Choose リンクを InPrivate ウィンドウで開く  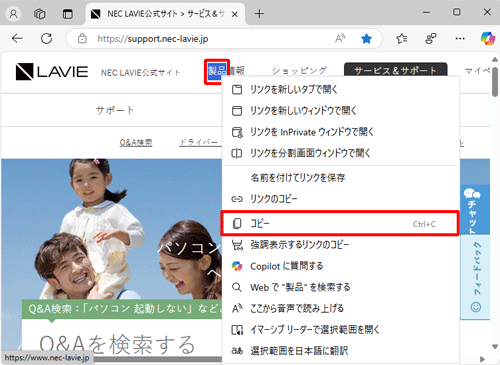tap(341, 132)
